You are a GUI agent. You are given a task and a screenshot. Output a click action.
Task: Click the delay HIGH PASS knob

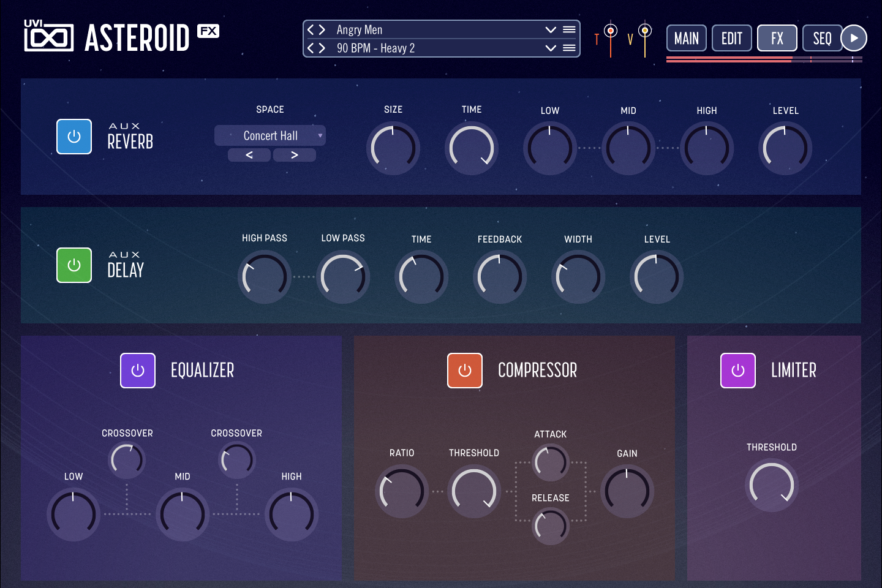click(265, 277)
